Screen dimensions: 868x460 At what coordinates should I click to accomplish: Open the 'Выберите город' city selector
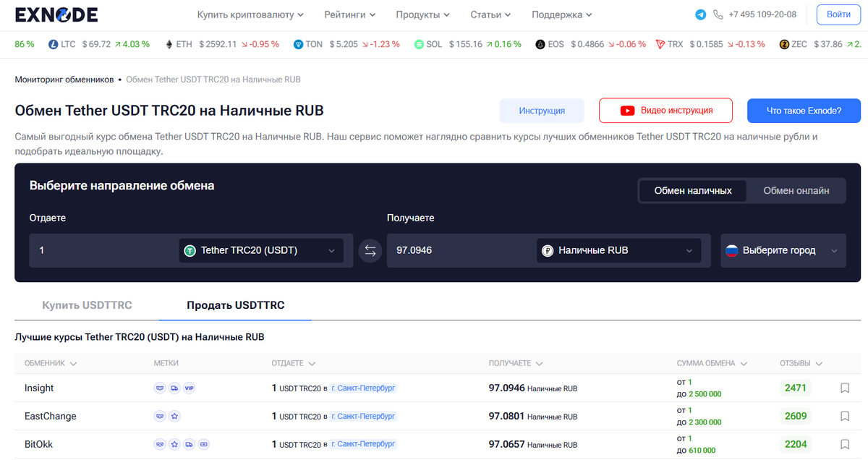coord(783,250)
